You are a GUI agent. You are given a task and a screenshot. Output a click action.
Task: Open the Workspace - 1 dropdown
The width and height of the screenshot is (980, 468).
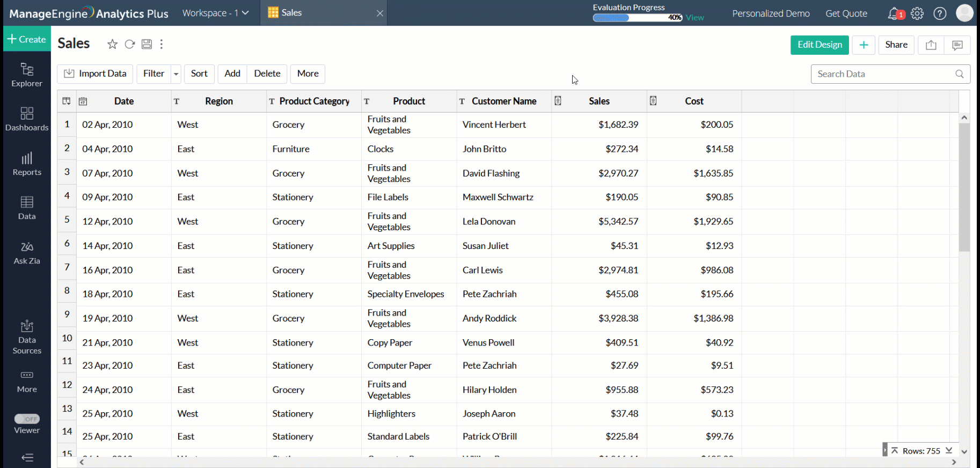click(x=215, y=13)
